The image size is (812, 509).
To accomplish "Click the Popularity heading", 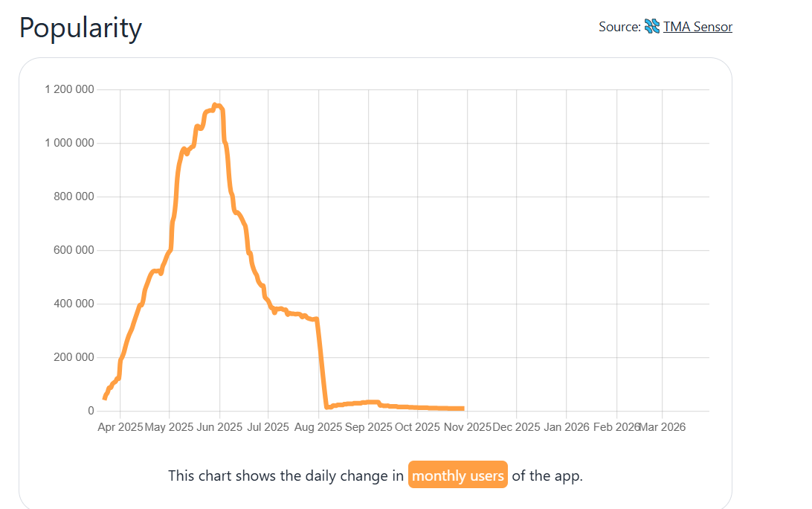I will tap(80, 28).
